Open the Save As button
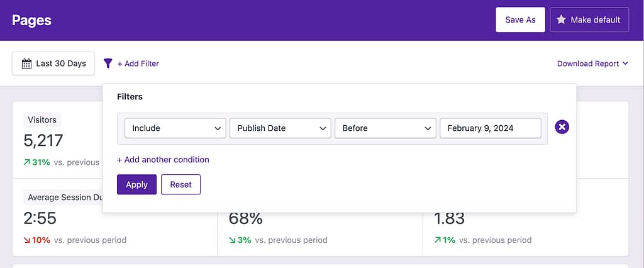Image resolution: width=644 pixels, height=268 pixels. [520, 20]
